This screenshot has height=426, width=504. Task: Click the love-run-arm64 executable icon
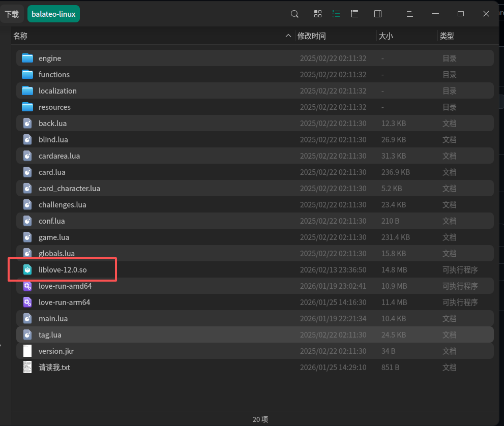27,302
